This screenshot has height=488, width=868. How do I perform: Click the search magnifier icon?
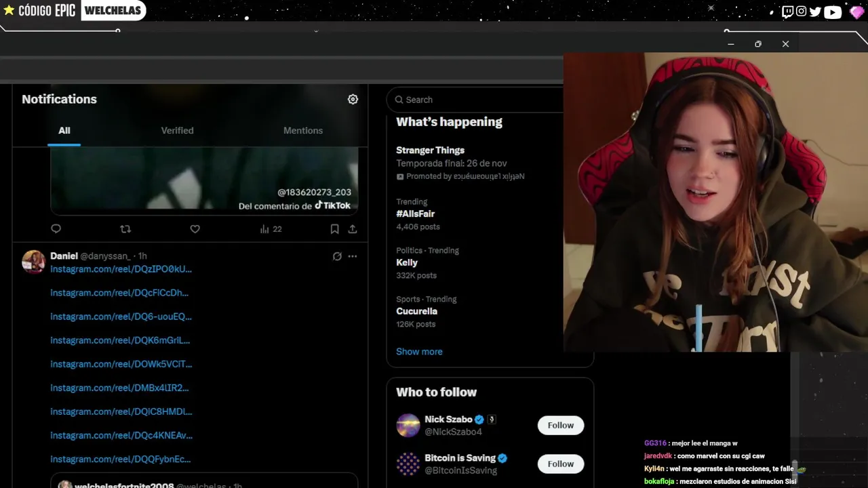tap(399, 100)
